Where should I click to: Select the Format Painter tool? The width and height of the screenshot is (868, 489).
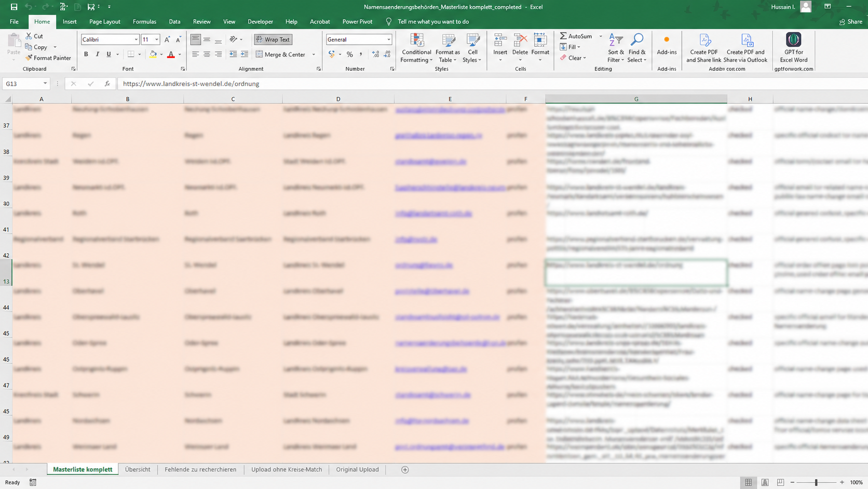(x=48, y=58)
